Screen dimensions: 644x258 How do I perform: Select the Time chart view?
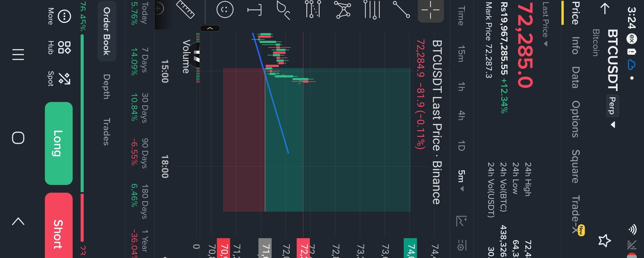(x=461, y=15)
